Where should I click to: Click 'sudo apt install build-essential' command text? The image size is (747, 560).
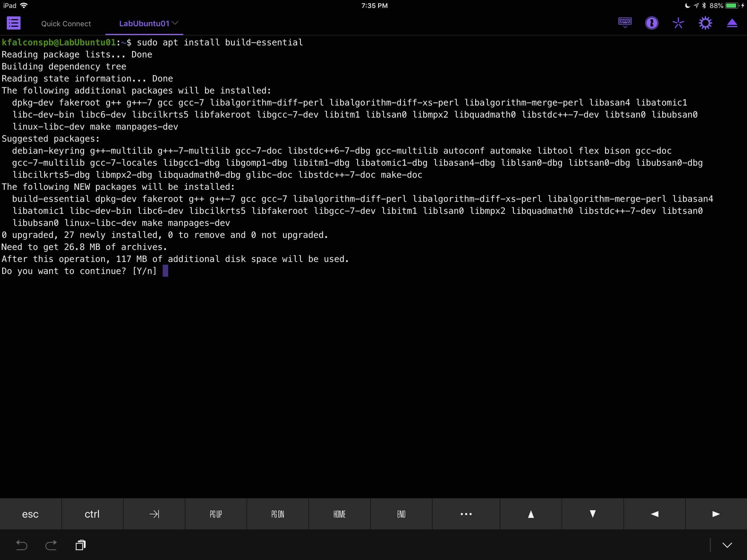point(220,43)
